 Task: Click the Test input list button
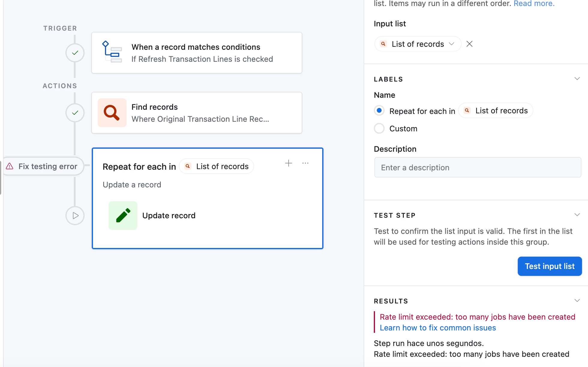pos(550,266)
